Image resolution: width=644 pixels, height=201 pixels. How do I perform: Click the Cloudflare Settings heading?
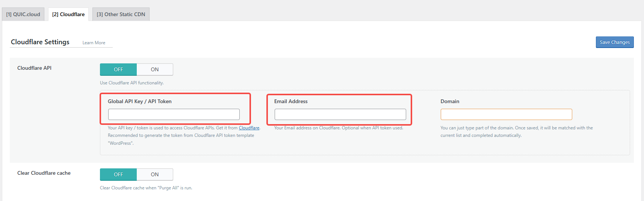pos(40,42)
